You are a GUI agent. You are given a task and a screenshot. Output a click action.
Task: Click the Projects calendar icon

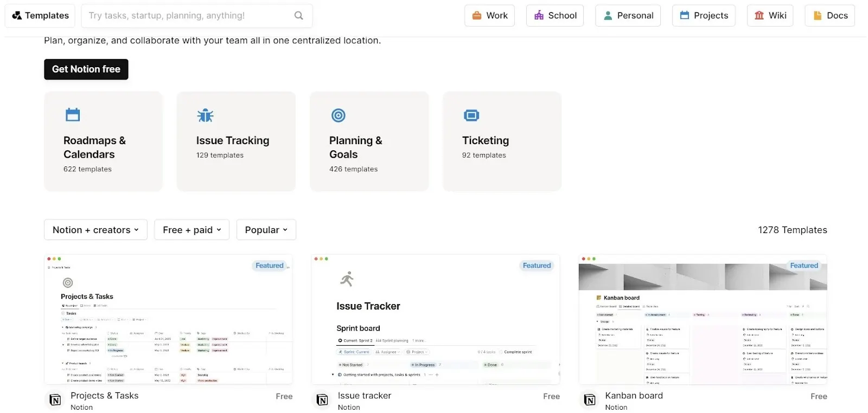tap(685, 16)
